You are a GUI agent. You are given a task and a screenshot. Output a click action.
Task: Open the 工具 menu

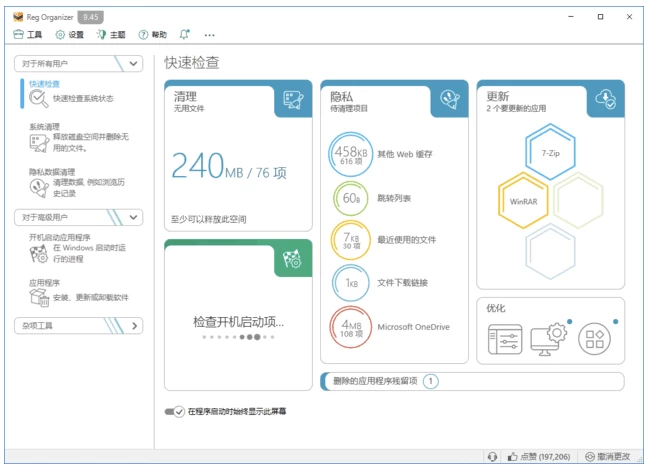28,34
